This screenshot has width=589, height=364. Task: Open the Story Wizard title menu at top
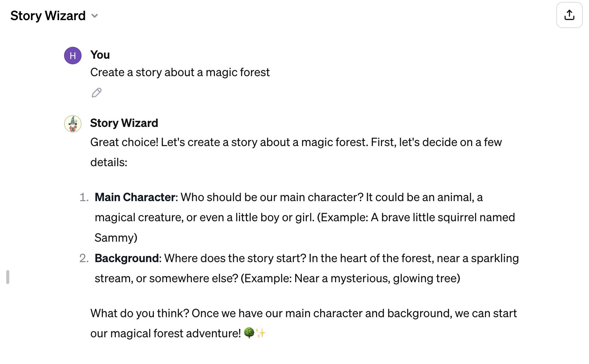click(48, 16)
